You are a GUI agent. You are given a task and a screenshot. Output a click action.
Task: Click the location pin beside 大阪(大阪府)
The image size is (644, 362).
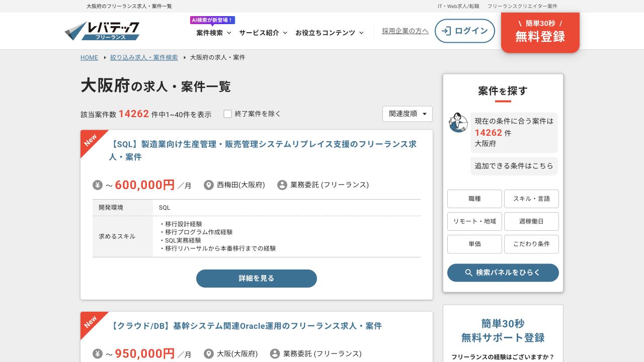[x=209, y=354]
